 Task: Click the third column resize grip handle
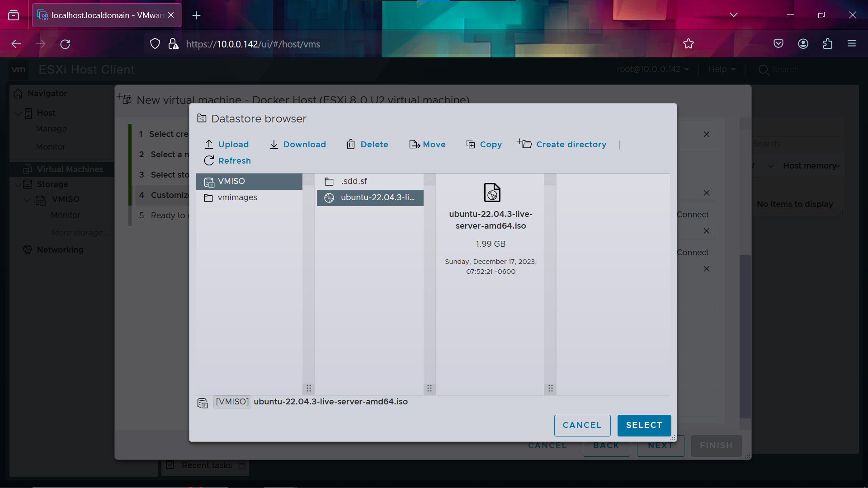point(550,388)
